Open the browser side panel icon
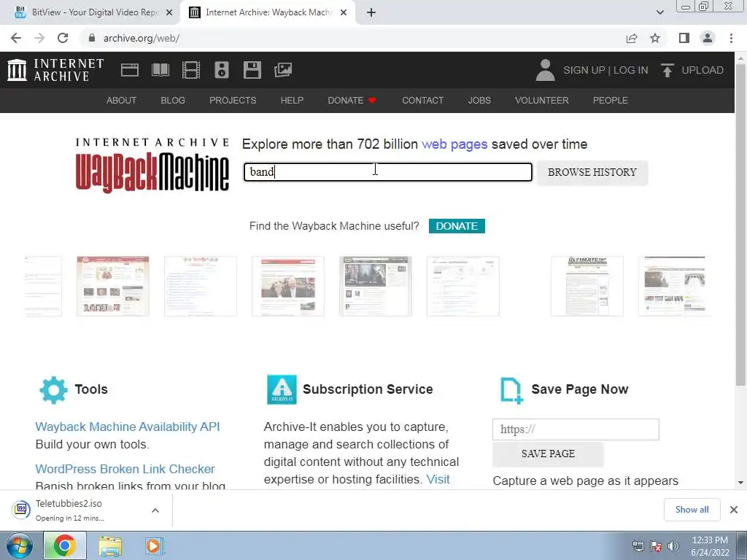Image resolution: width=747 pixels, height=560 pixels. click(684, 38)
